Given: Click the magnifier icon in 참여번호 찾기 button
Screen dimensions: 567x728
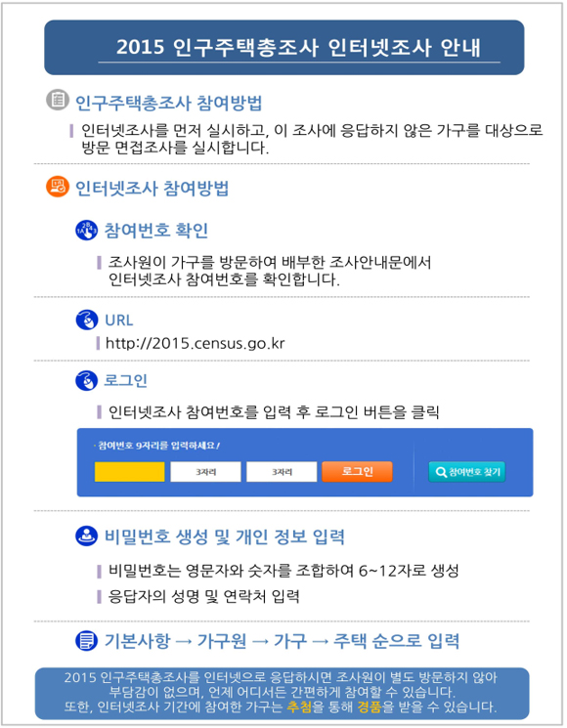Looking at the screenshot, I should click(x=441, y=472).
